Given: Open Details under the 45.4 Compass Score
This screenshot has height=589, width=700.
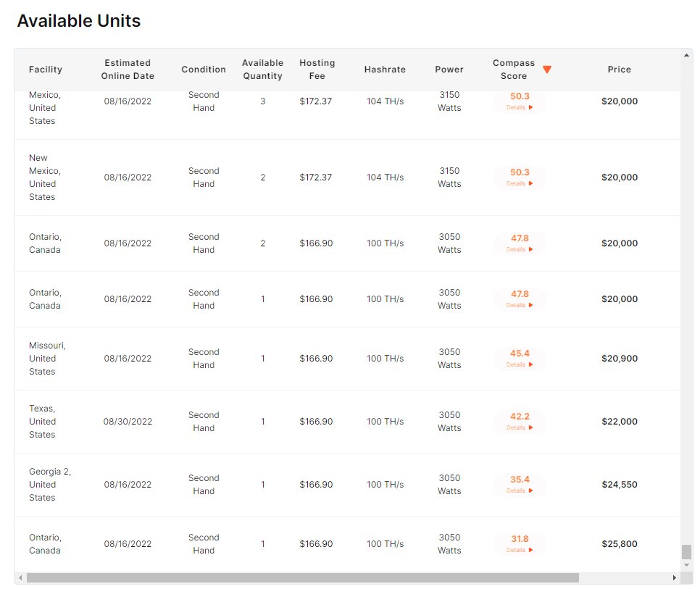Looking at the screenshot, I should point(519,364).
